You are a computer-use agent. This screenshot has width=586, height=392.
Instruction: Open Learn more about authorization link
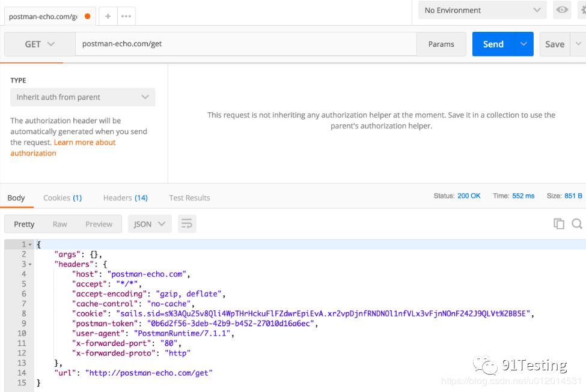pos(63,148)
